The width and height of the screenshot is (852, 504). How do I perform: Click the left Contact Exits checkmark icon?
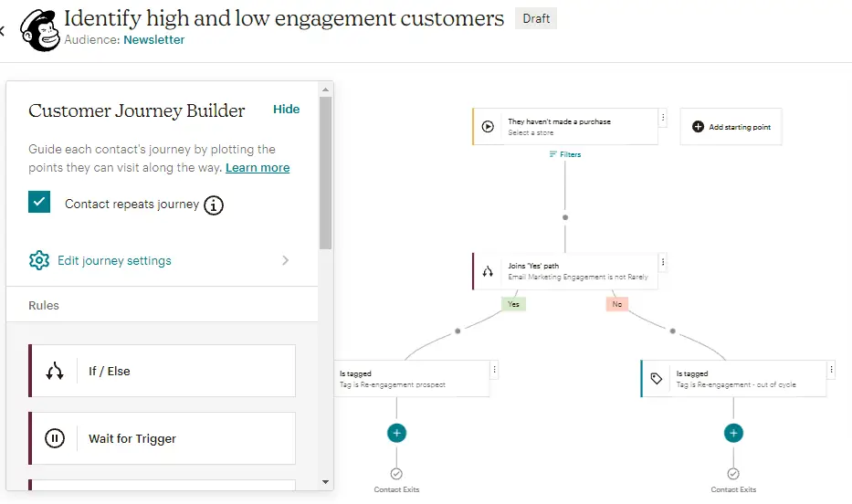tap(396, 474)
